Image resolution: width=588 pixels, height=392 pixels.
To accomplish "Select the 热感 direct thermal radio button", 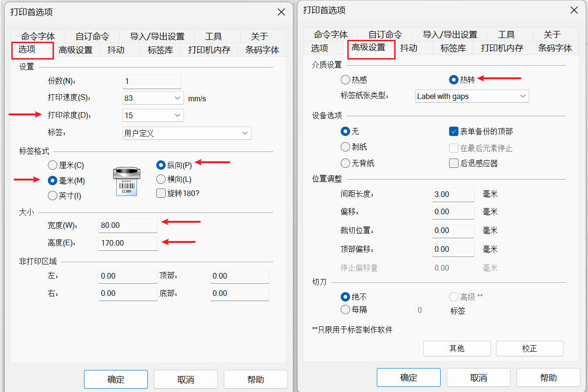I will pyautogui.click(x=345, y=80).
